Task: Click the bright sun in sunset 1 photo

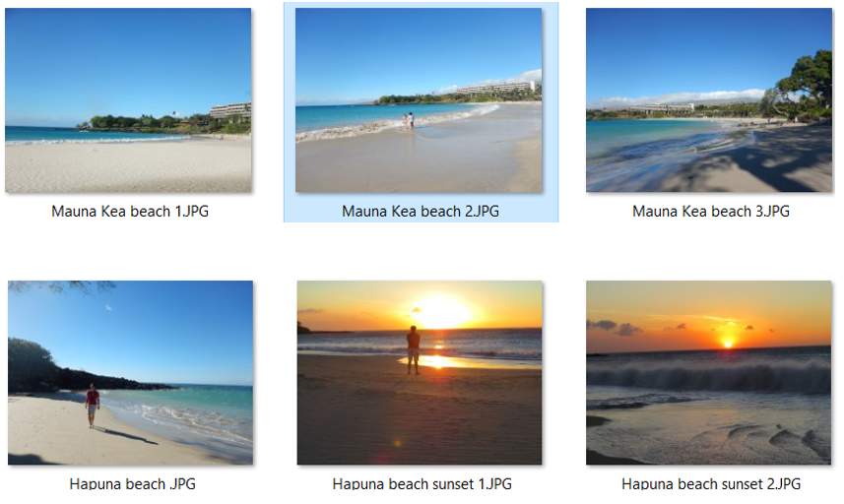Action: click(441, 311)
